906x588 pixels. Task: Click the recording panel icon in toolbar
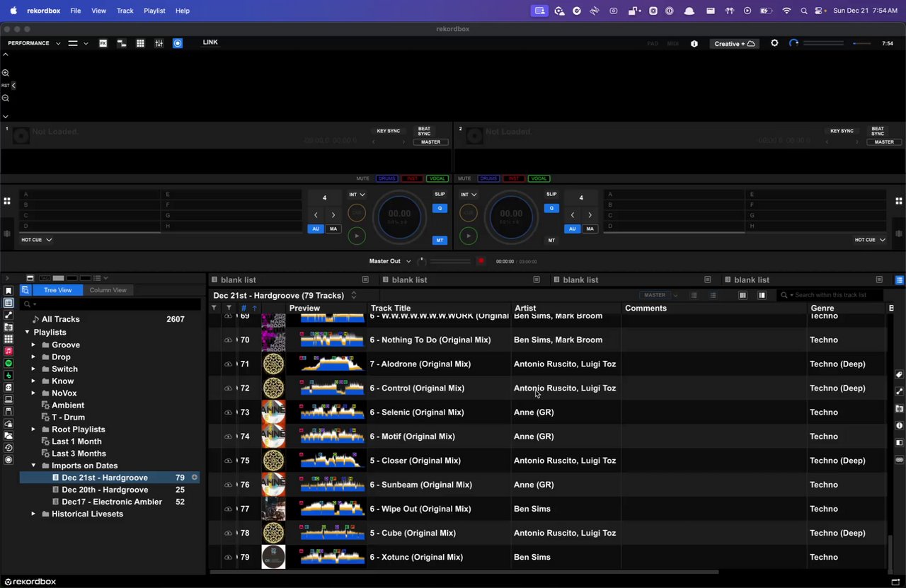(x=178, y=43)
